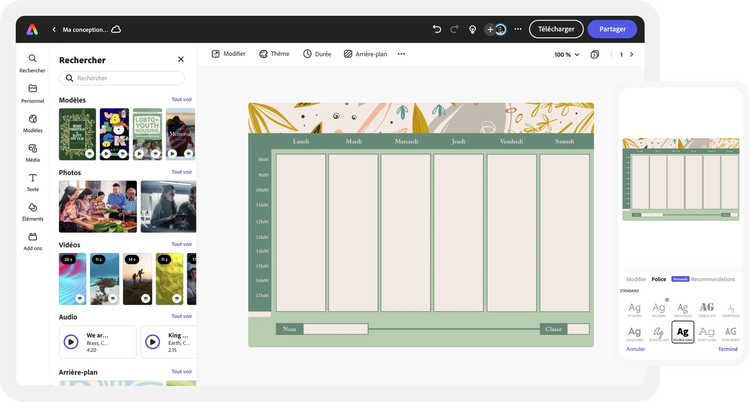
Task: Open the pages overview icon
Action: coord(595,55)
